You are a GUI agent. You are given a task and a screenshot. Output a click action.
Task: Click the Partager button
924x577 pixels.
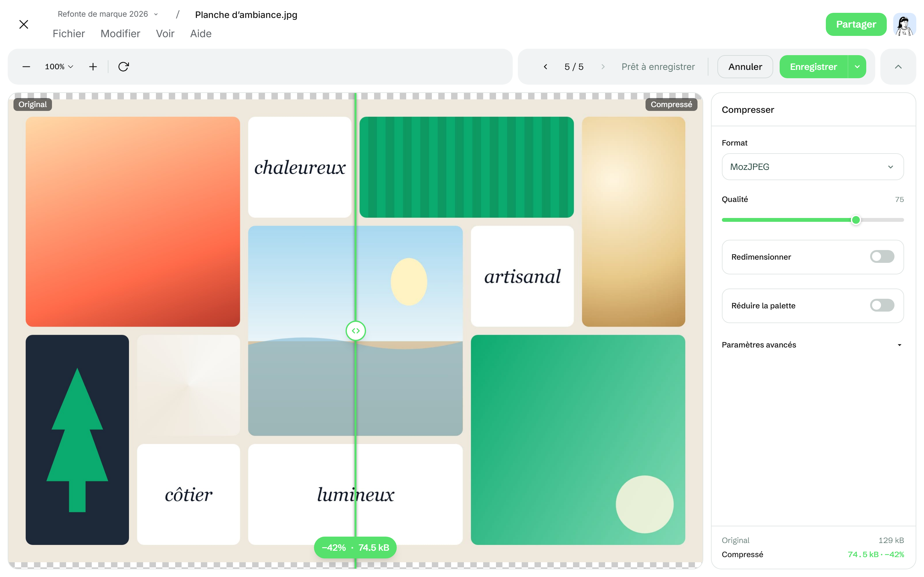point(856,24)
